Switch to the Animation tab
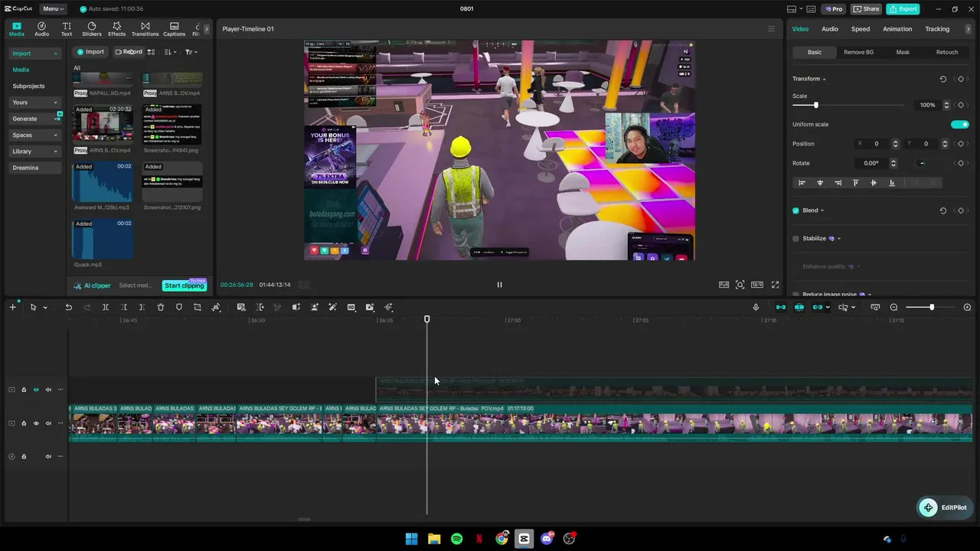This screenshot has width=980, height=551. (x=897, y=29)
